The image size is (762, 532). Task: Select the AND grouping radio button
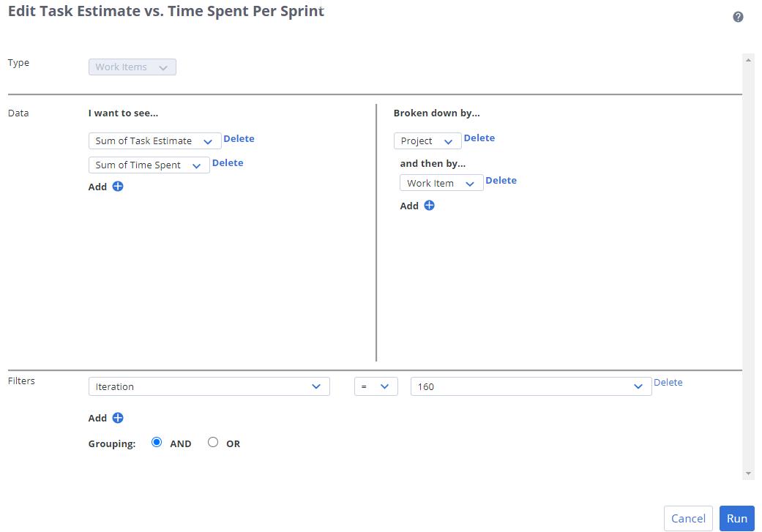click(156, 443)
